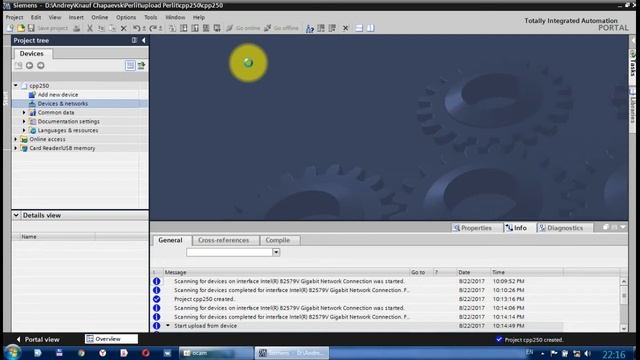Collapse the Start upload from device message
The image size is (640, 360).
point(168,326)
